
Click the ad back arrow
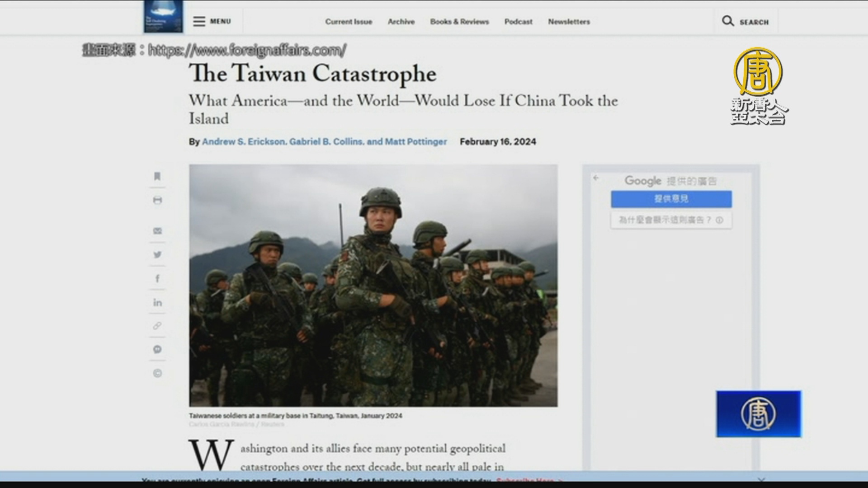(x=596, y=178)
